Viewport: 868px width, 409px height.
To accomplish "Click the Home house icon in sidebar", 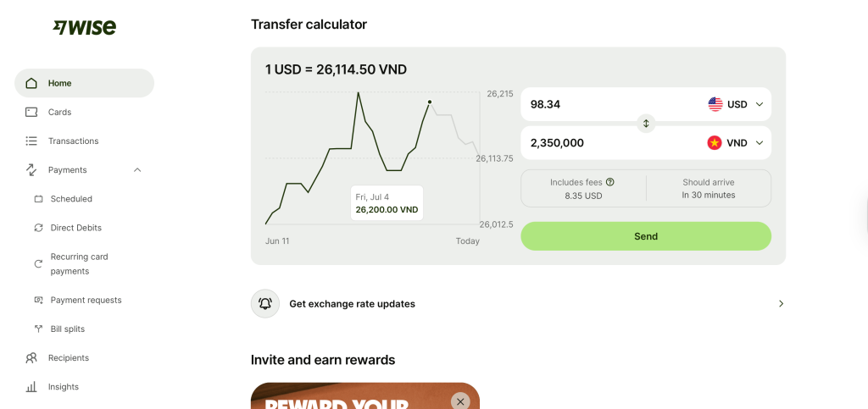I will click(x=31, y=84).
